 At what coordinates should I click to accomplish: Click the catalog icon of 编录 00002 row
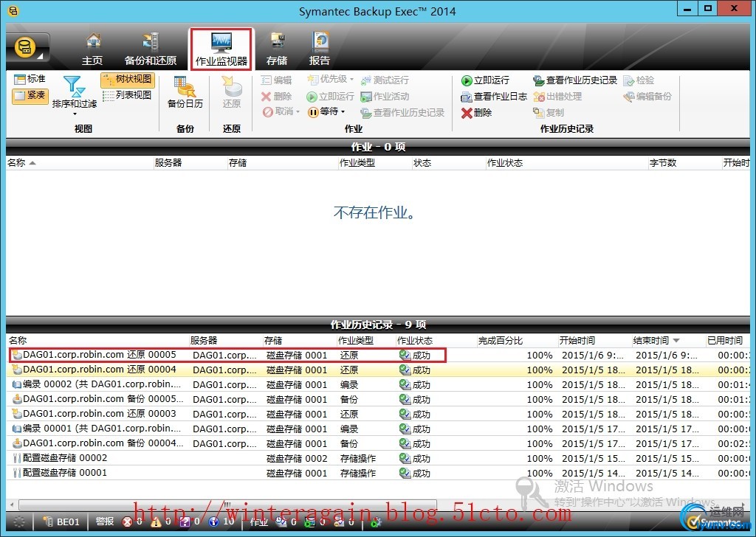[x=17, y=385]
